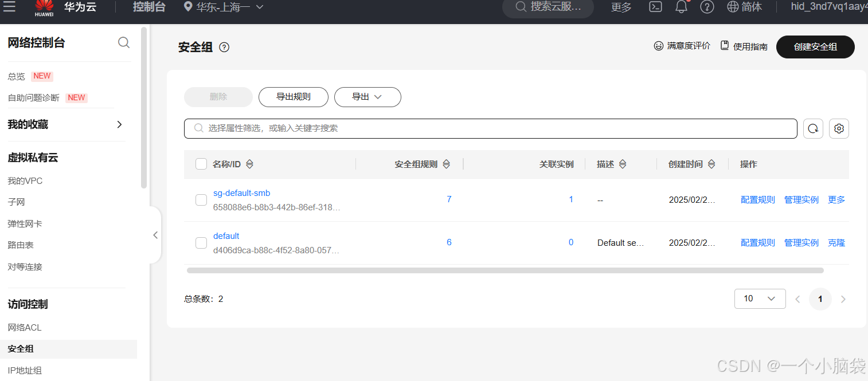Image resolution: width=868 pixels, height=381 pixels.
Task: Open 更多 actions for sg-default-smb
Action: tap(836, 200)
